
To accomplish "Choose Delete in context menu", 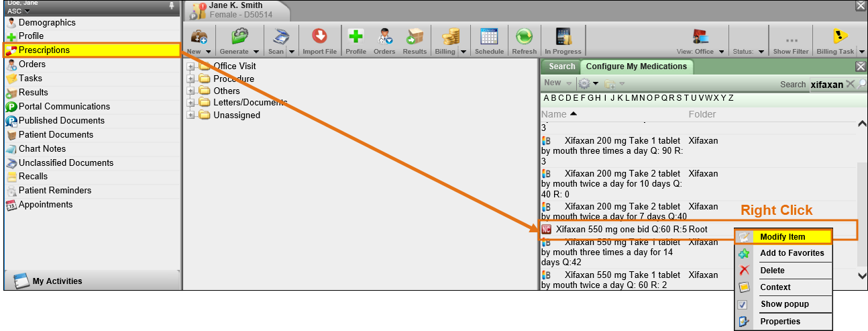I will pos(783,271).
